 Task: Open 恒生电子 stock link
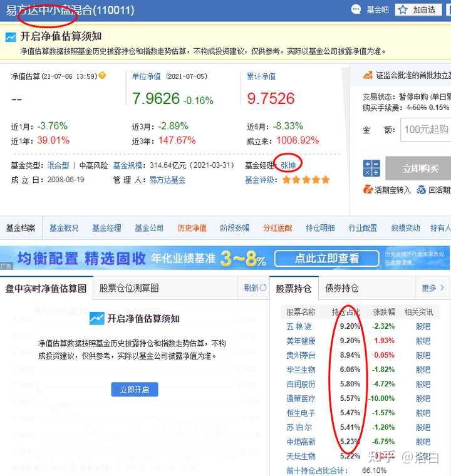(x=301, y=413)
